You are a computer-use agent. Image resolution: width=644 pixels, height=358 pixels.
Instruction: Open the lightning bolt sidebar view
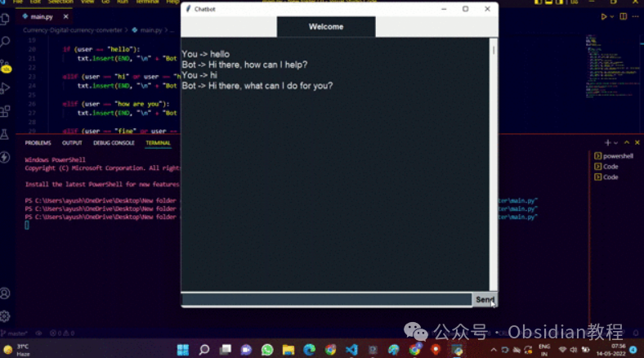[x=5, y=157]
